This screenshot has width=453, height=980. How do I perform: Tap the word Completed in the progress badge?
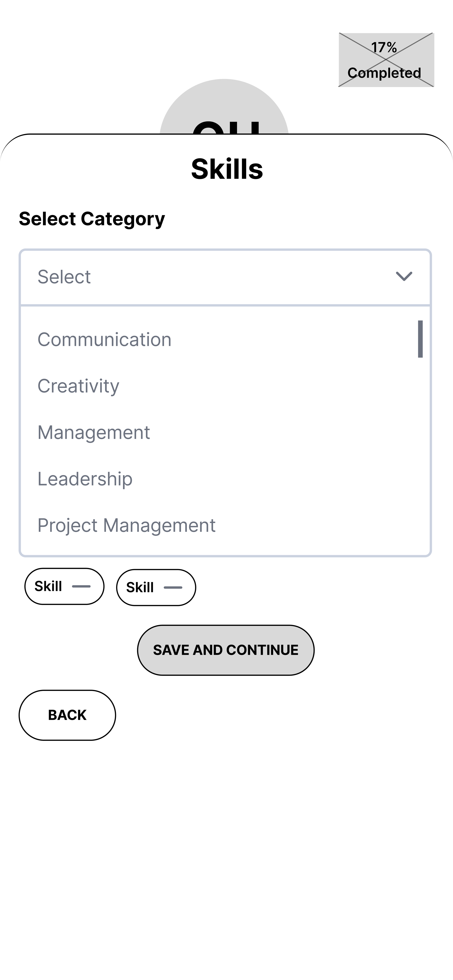tap(384, 73)
